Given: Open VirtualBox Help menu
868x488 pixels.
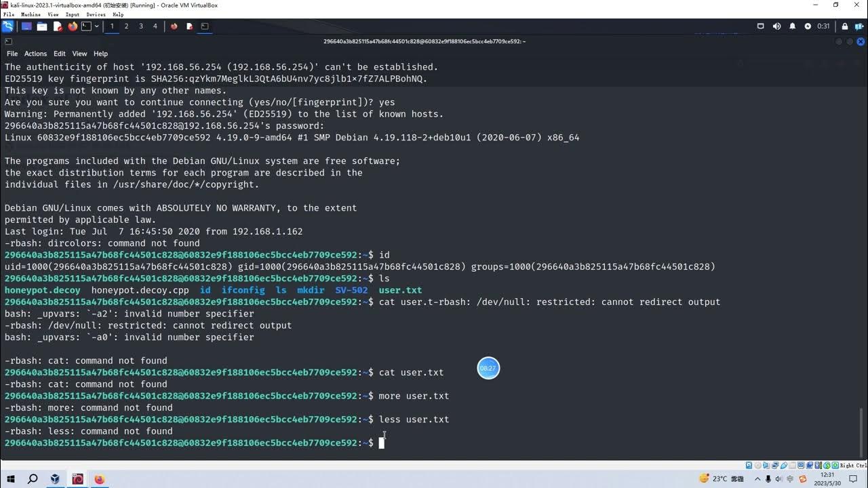Looking at the screenshot, I should [118, 14].
